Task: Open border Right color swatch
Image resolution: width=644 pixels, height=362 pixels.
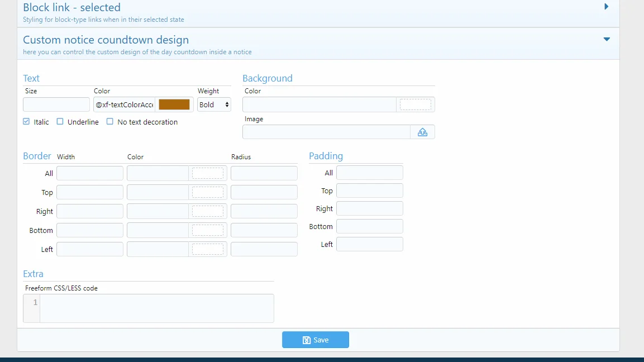Action: point(207,211)
